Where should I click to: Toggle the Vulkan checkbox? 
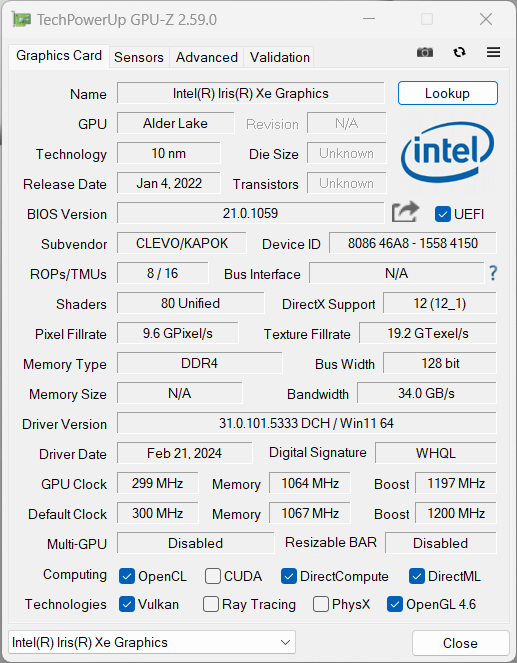127,604
